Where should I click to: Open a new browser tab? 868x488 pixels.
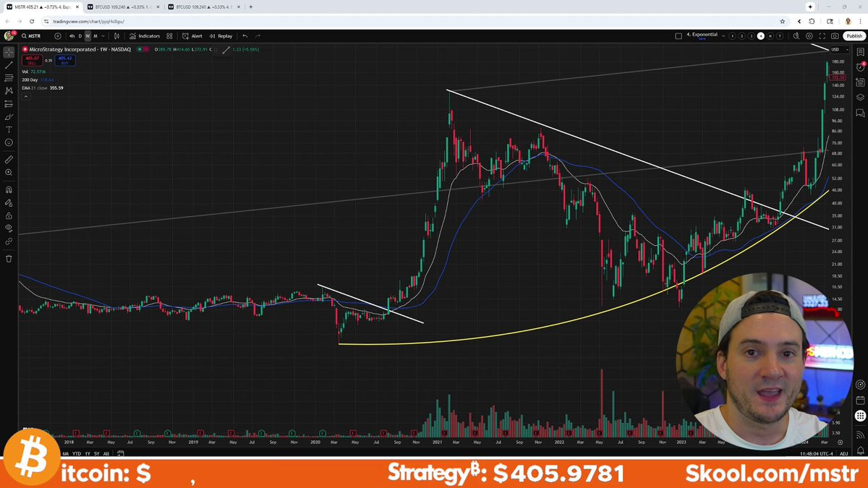point(251,7)
